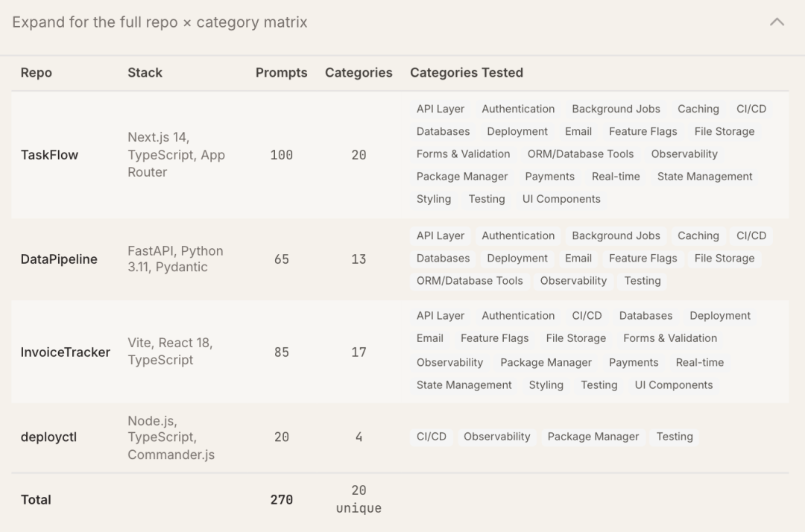Click the Package Manager tag in deployctl row
The width and height of the screenshot is (805, 532).
coord(593,437)
